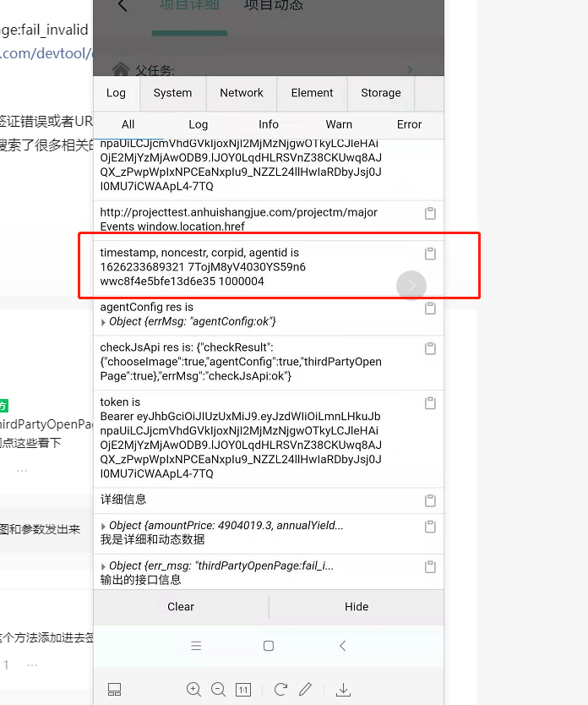Switch to the System tab
This screenshot has height=705, width=588.
point(172,93)
